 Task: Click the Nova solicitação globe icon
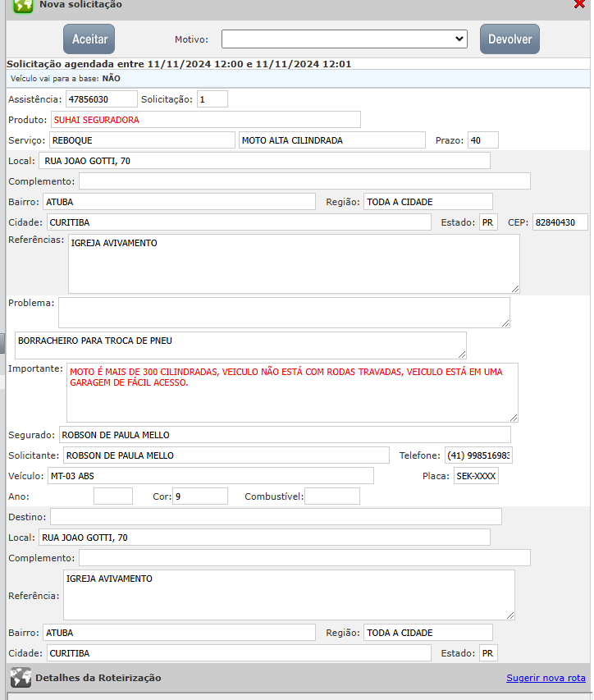click(x=23, y=5)
